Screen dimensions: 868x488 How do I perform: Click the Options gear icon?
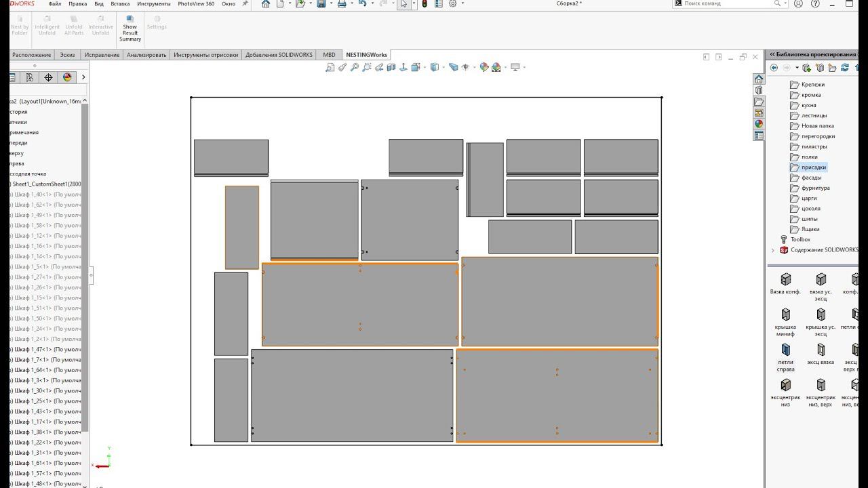click(x=453, y=3)
